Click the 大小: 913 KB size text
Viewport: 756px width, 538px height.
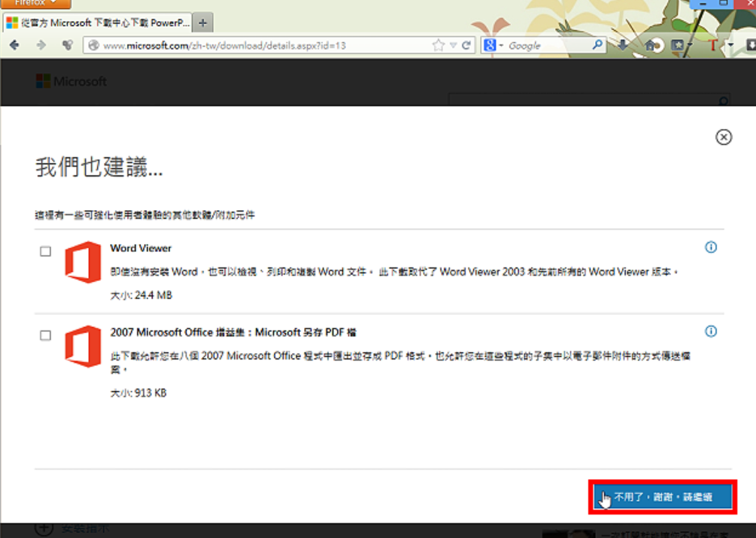coord(138,393)
